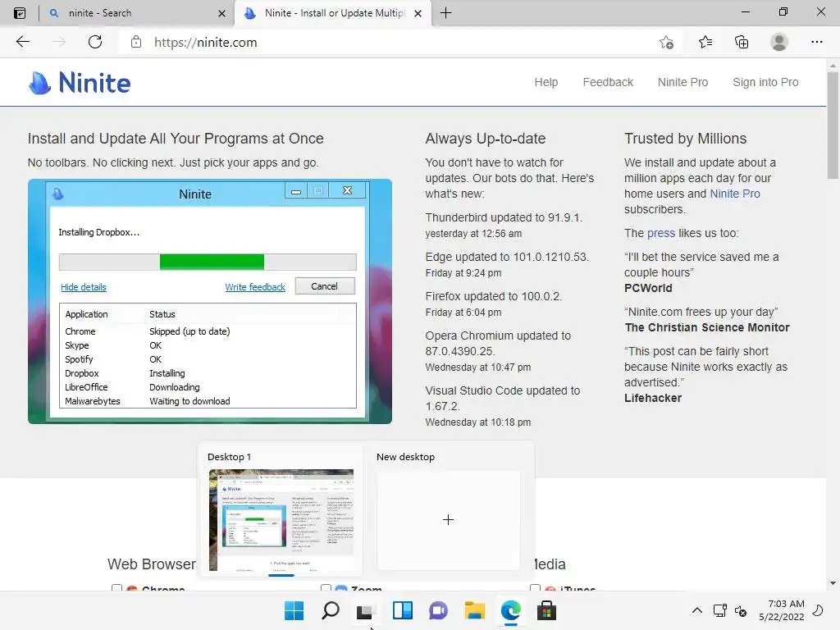Image resolution: width=840 pixels, height=630 pixels.
Task: Click the "Always Up-to-date" heading
Action: tap(486, 138)
